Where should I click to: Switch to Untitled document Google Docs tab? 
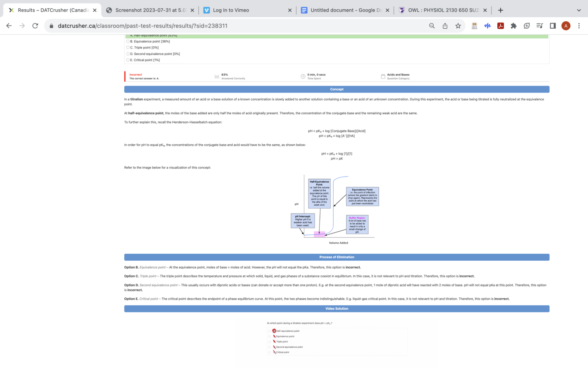[345, 10]
